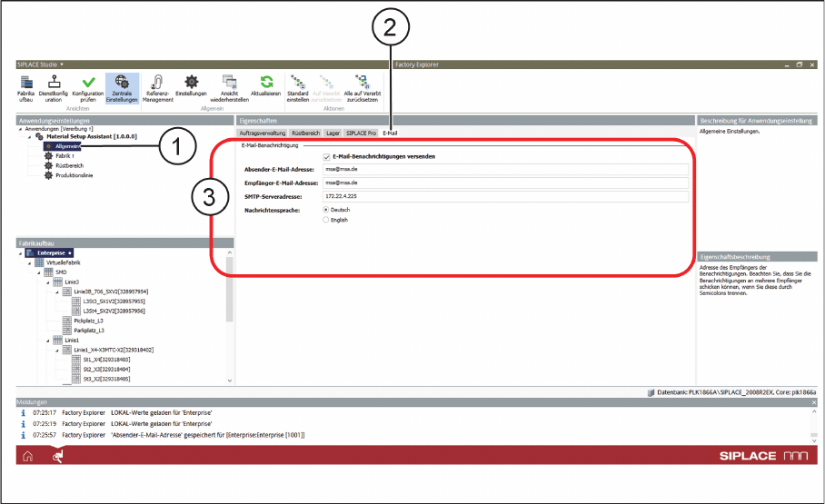Screen dimensions: 825x504
Task: Click icon of L3St4_SX2V2[328957956]
Action: [x=76, y=311]
